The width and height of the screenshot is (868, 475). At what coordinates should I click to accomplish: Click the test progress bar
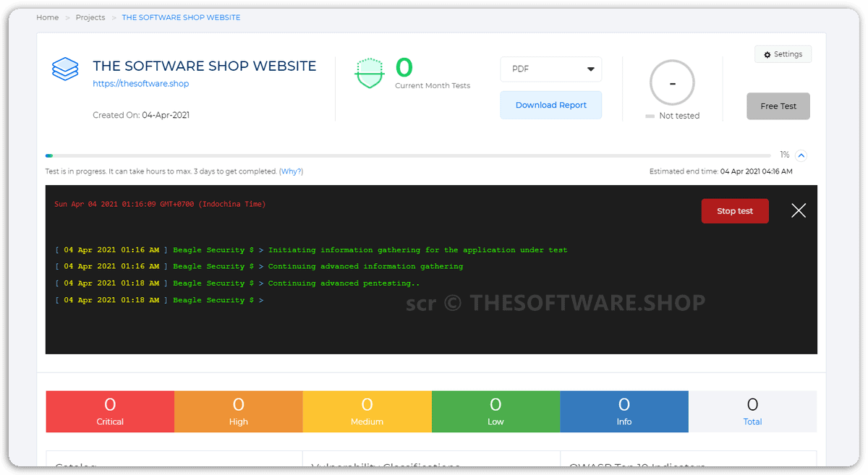[x=408, y=155]
